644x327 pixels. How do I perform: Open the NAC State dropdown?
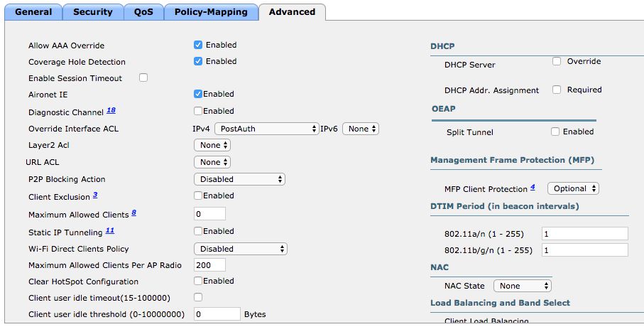click(x=523, y=286)
